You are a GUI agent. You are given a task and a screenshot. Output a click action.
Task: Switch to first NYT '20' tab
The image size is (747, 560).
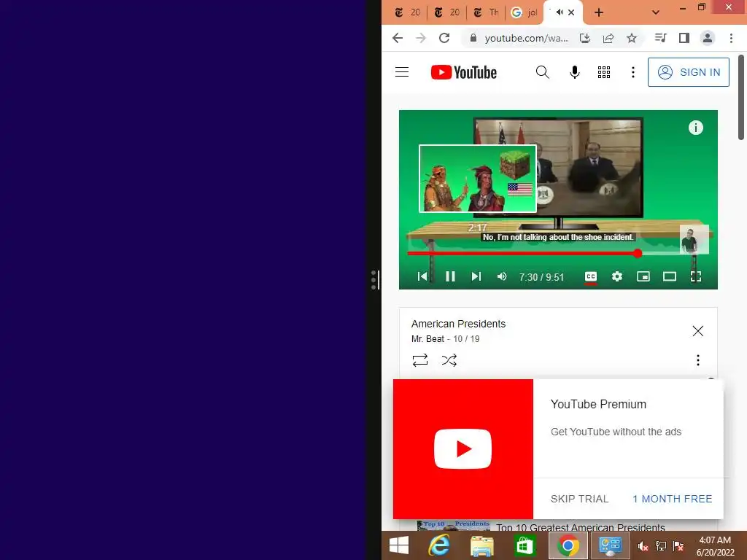[407, 12]
